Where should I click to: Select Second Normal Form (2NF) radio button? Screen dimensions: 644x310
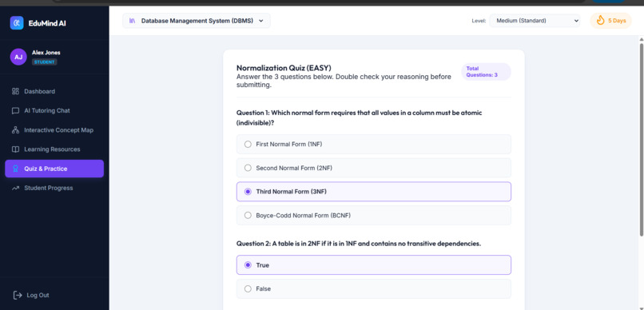248,168
